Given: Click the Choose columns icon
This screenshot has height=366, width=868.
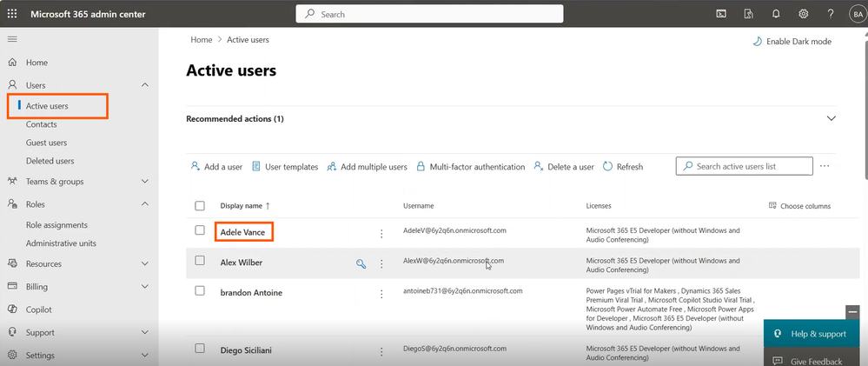Looking at the screenshot, I should point(772,205).
